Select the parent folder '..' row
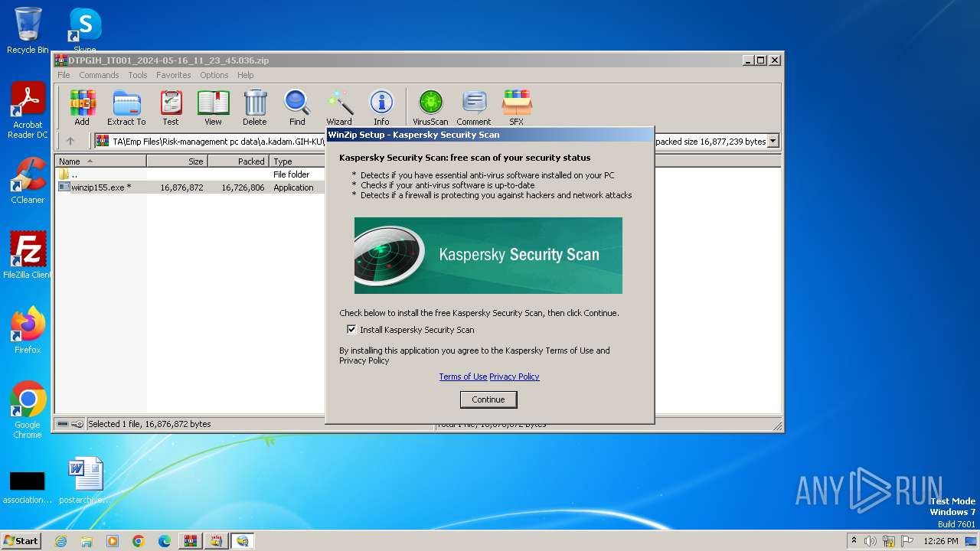Screen dimensions: 980x551 191,174
